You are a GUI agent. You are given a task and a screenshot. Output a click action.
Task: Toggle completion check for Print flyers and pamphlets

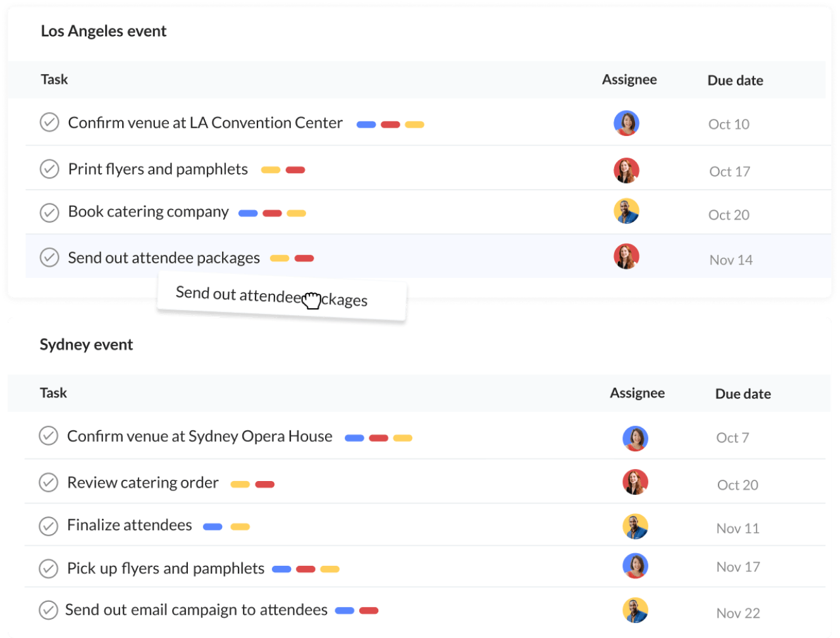click(49, 169)
